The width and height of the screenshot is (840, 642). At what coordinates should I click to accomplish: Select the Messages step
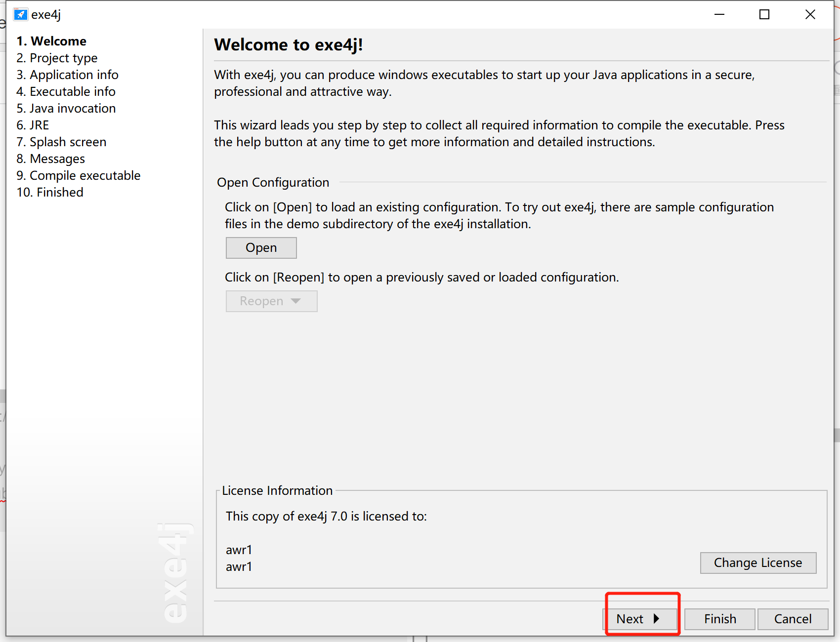point(50,159)
